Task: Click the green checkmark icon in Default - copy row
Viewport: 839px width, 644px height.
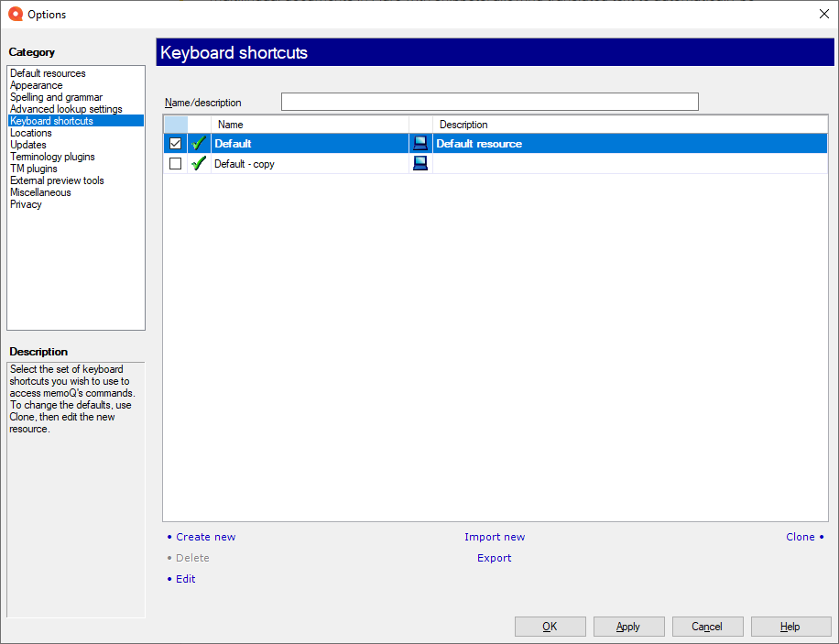Action: (199, 164)
